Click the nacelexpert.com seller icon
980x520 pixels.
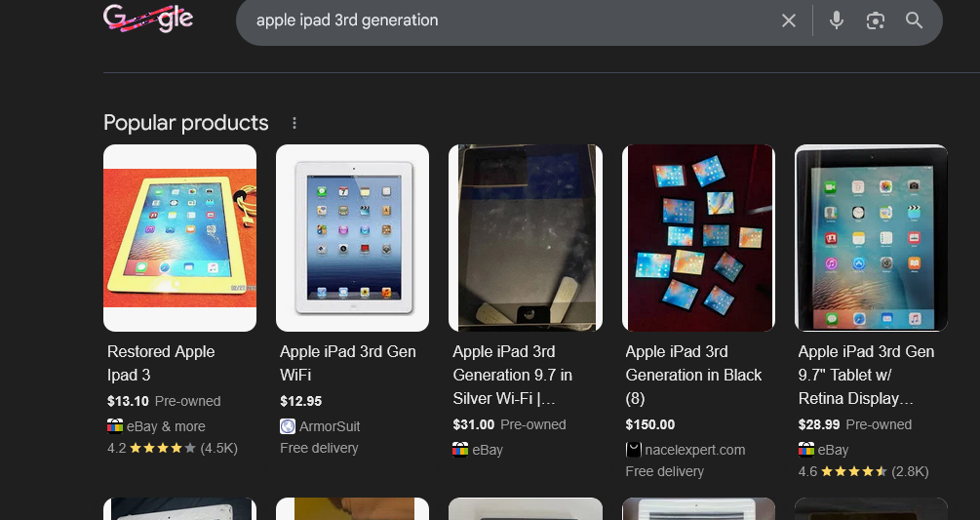[x=633, y=450]
